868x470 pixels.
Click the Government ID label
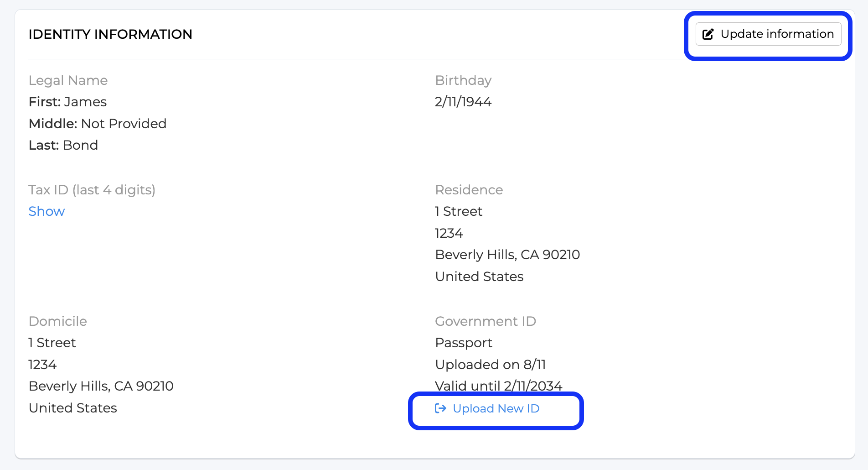pyautogui.click(x=486, y=321)
